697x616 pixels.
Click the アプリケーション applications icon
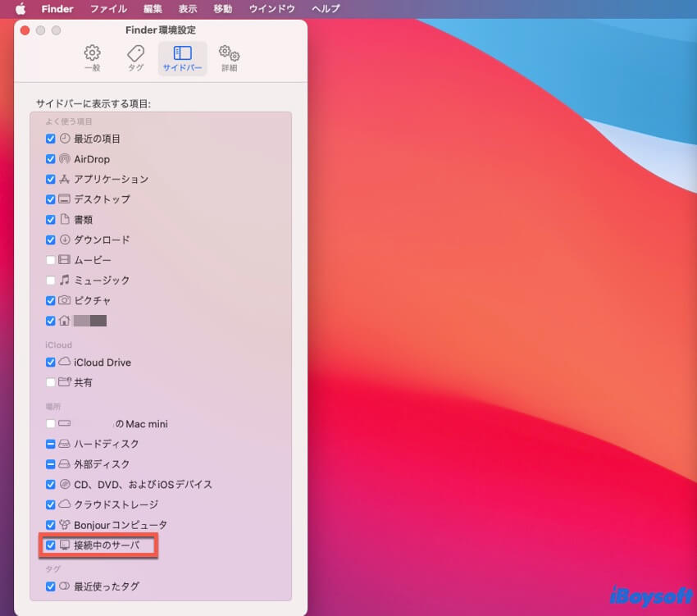(x=65, y=180)
